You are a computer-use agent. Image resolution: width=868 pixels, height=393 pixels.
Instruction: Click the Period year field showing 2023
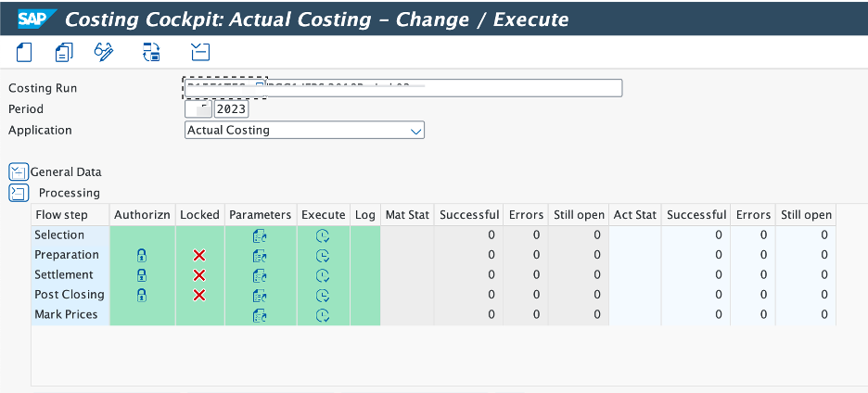click(x=231, y=109)
